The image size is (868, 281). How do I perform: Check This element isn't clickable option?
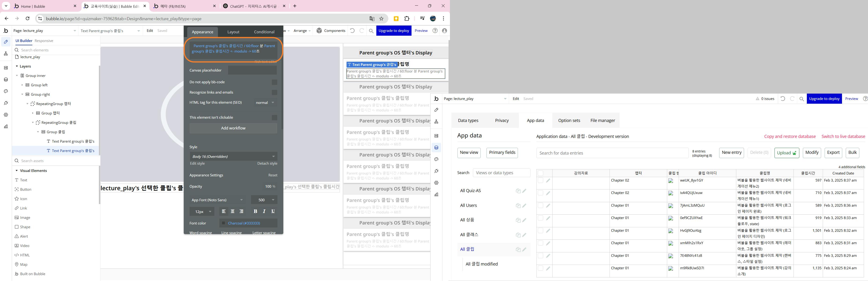[274, 118]
